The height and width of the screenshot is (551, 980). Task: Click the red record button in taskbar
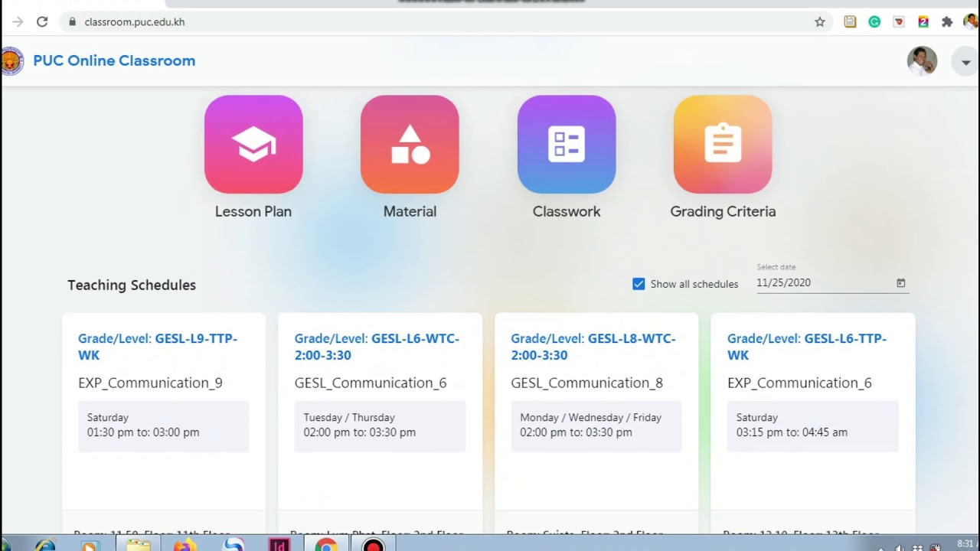(x=373, y=545)
